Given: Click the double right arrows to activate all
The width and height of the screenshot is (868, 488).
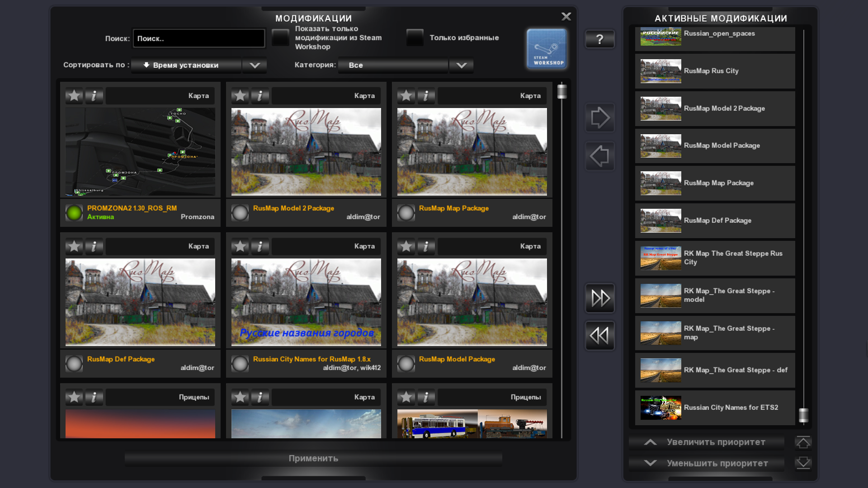Looking at the screenshot, I should [x=600, y=298].
